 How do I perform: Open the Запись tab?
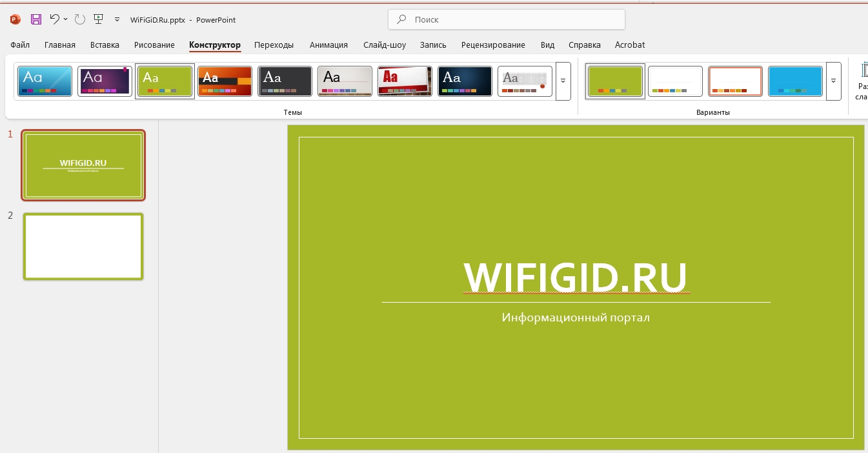coord(433,45)
